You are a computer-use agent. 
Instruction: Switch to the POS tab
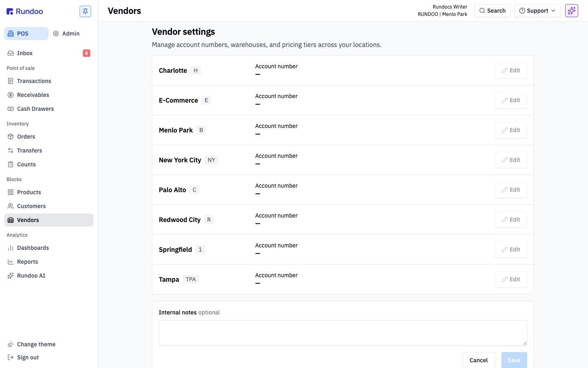tap(26, 34)
